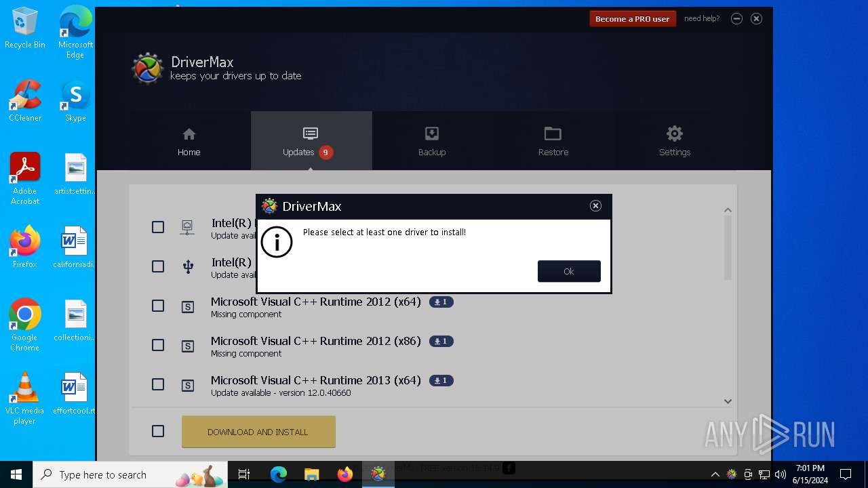
Task: Open Adobe Acrobat desktop shortcut
Action: (x=25, y=179)
